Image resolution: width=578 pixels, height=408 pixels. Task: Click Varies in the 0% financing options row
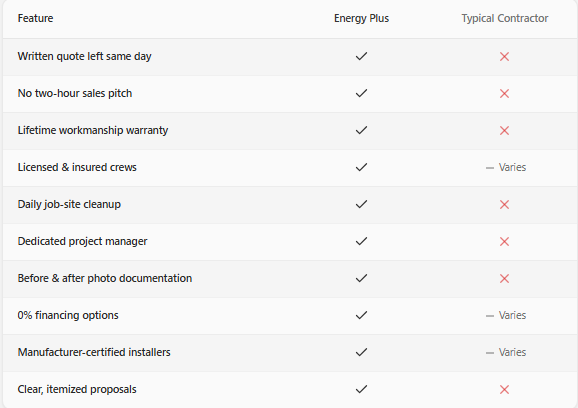512,315
